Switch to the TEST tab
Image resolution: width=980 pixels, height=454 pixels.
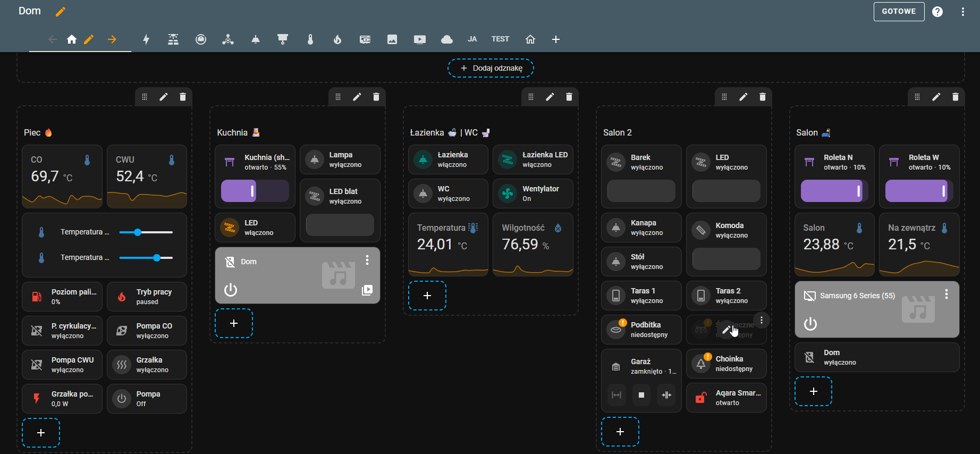coord(500,39)
